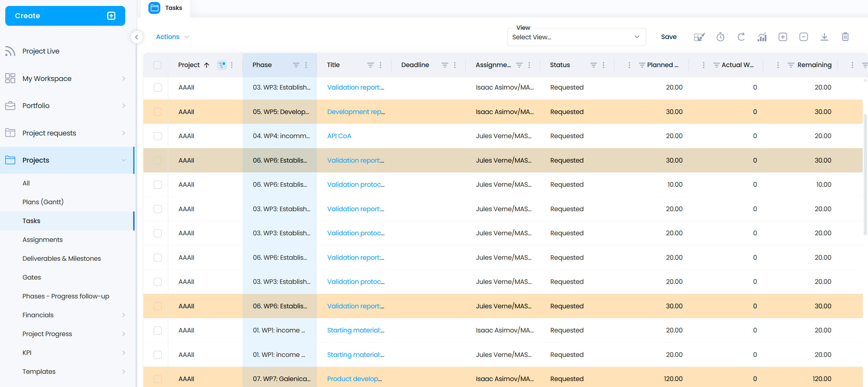Open the chart statistics icon
This screenshot has height=387, width=868.
pyautogui.click(x=762, y=37)
